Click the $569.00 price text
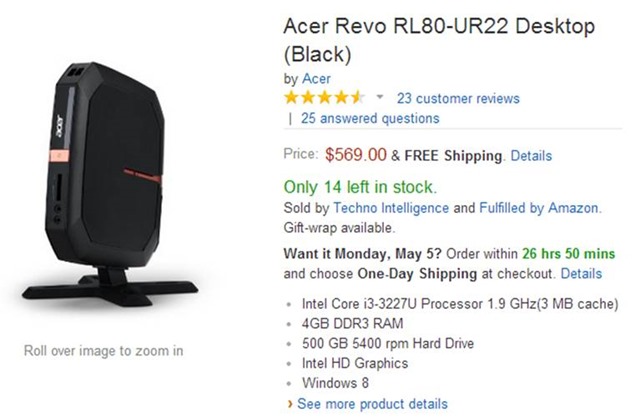 coord(356,155)
